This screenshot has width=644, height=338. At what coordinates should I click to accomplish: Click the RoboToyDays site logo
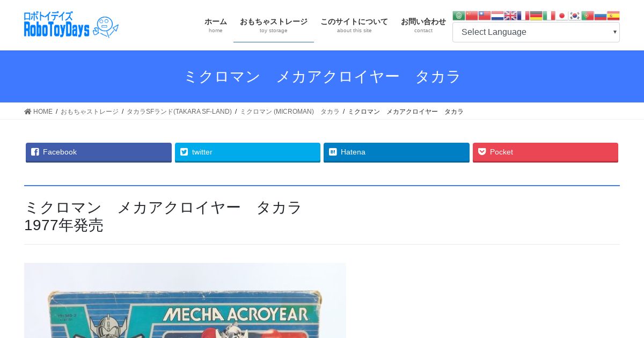click(71, 25)
